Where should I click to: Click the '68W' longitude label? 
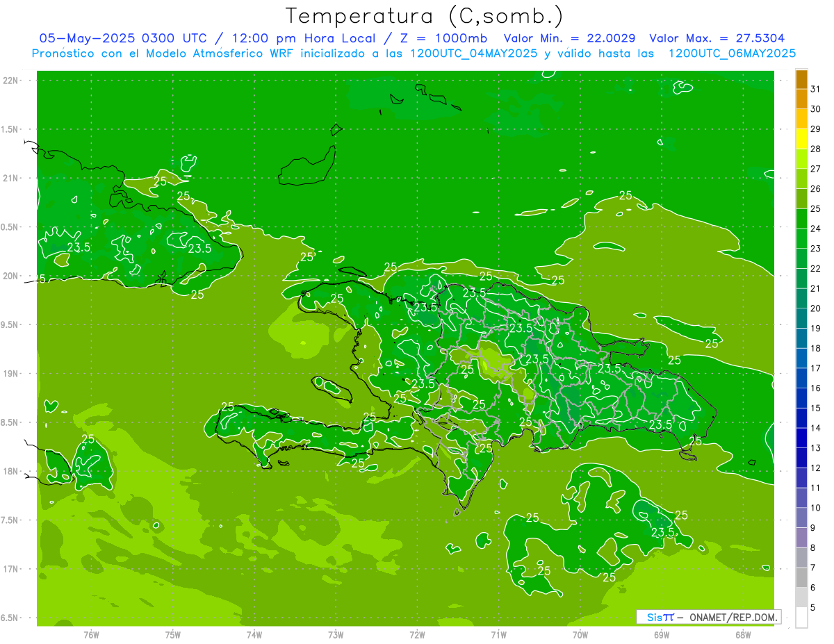tap(743, 635)
